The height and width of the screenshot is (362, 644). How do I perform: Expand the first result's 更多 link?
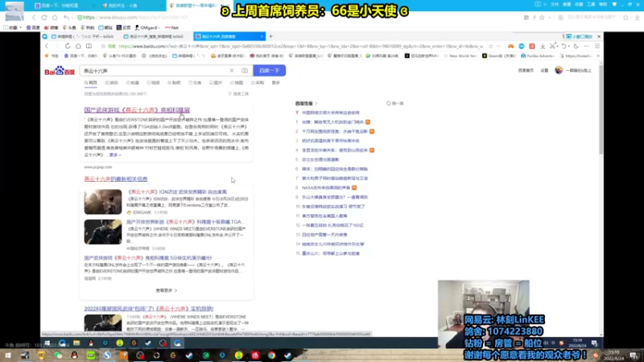point(115,154)
